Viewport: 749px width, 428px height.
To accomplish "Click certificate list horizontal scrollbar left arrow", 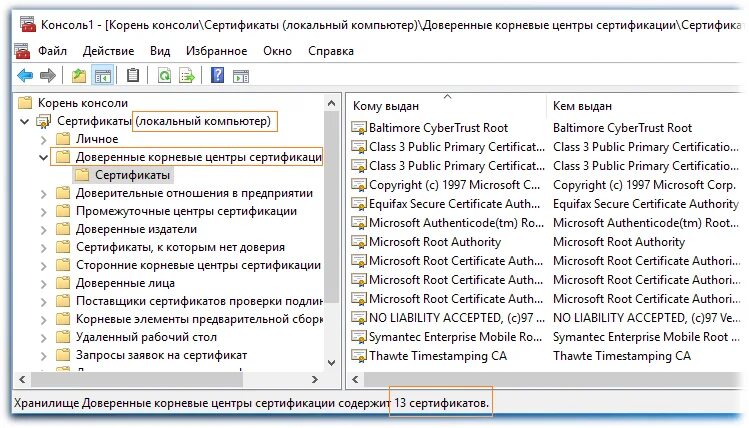I will coord(355,379).
